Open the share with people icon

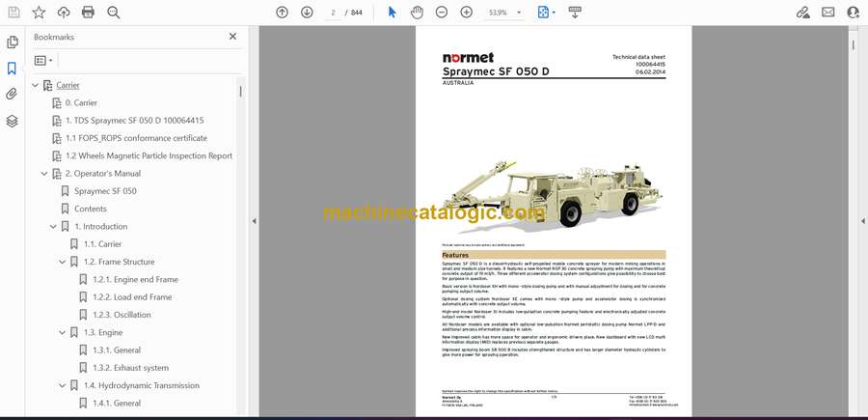tap(854, 13)
